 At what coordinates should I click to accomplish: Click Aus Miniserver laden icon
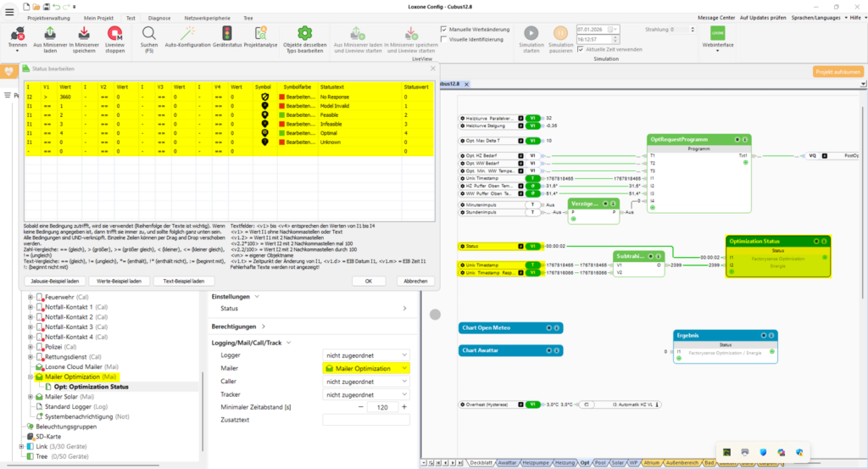tap(50, 35)
